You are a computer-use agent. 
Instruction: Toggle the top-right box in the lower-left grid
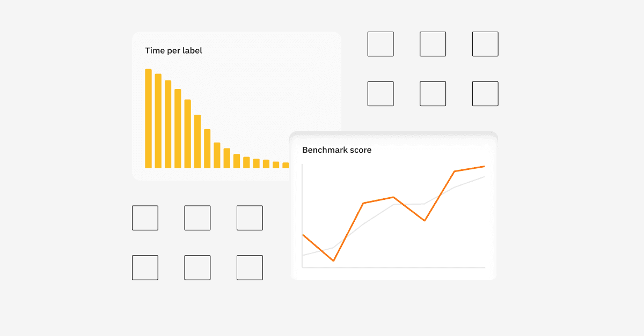(250, 218)
